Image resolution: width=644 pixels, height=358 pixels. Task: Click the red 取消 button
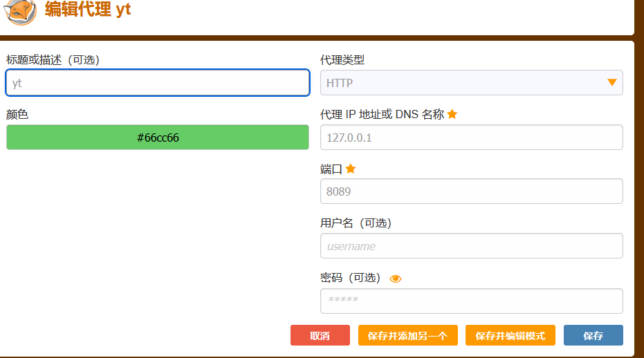320,335
